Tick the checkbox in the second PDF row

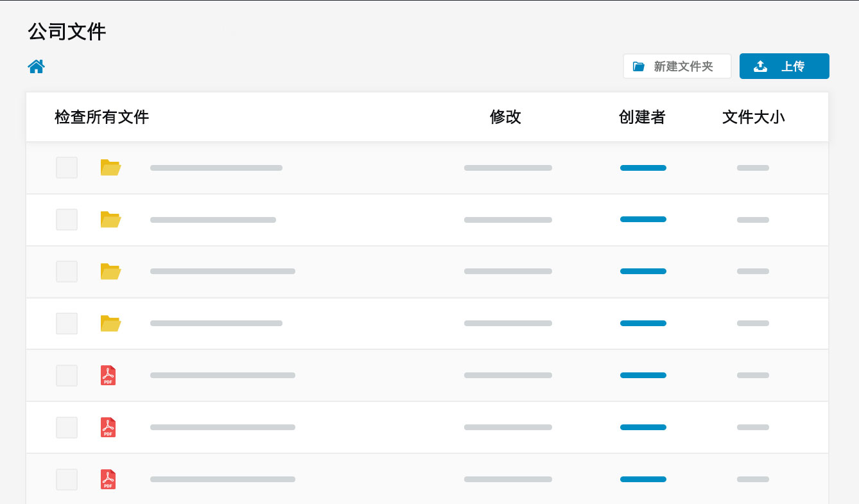(67, 428)
